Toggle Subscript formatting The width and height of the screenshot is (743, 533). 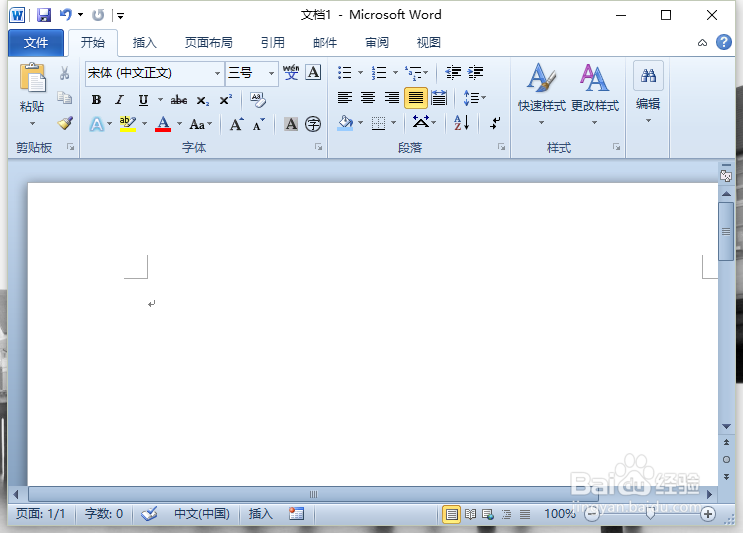(203, 100)
